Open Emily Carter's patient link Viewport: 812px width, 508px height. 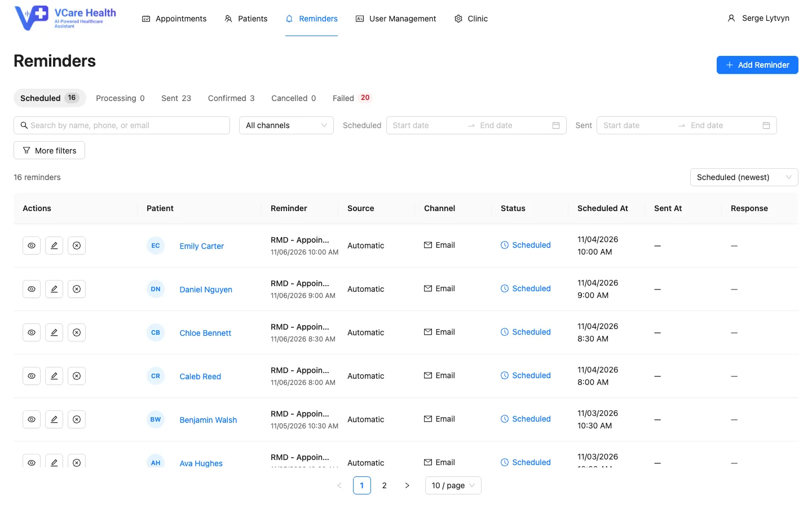(202, 246)
